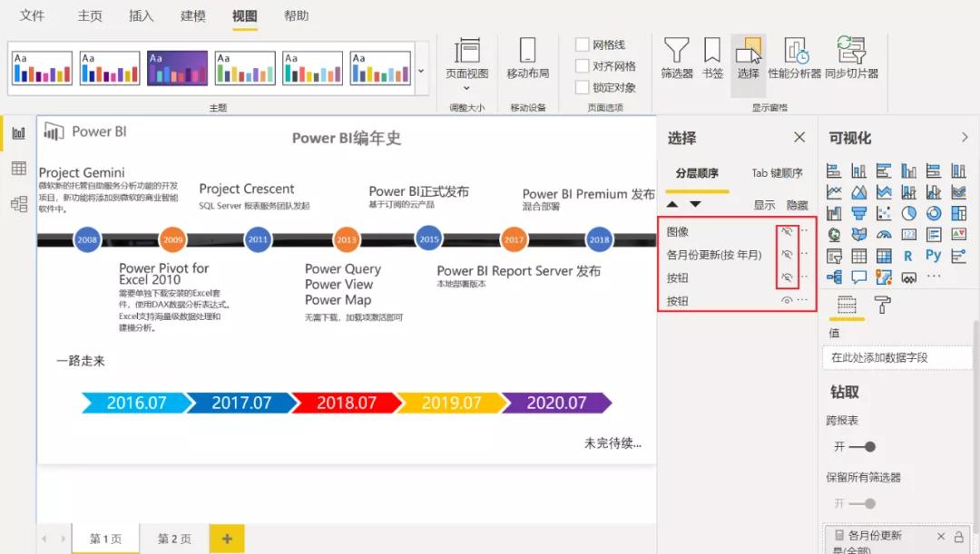Insert a treemap visual
The height and width of the screenshot is (554, 980).
959,213
